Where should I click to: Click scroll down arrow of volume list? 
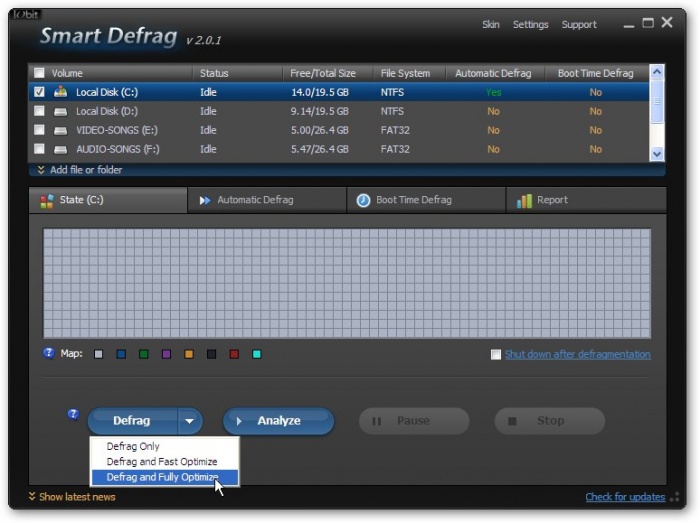pos(657,154)
